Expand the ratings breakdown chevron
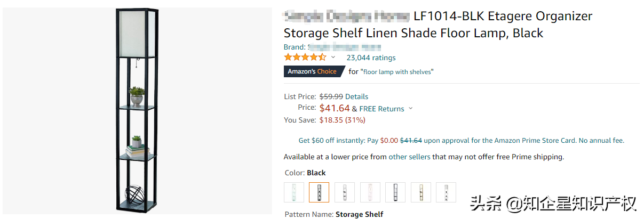Viewport: 644px width, 219px height. (333, 57)
